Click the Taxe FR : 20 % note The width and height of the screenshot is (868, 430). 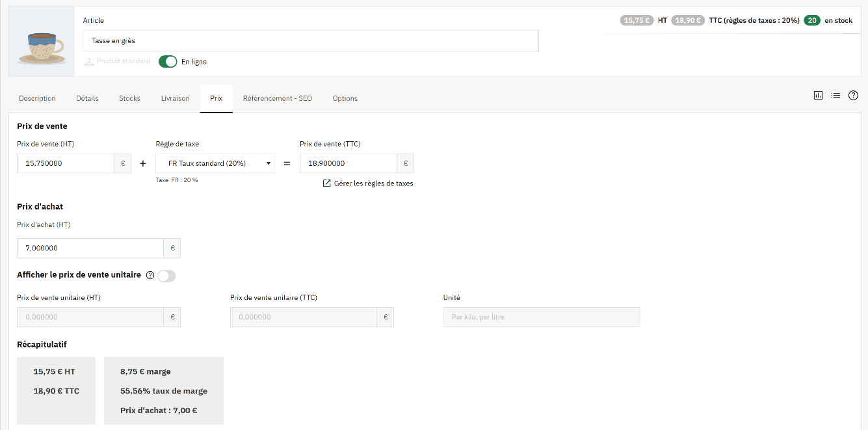coord(177,180)
